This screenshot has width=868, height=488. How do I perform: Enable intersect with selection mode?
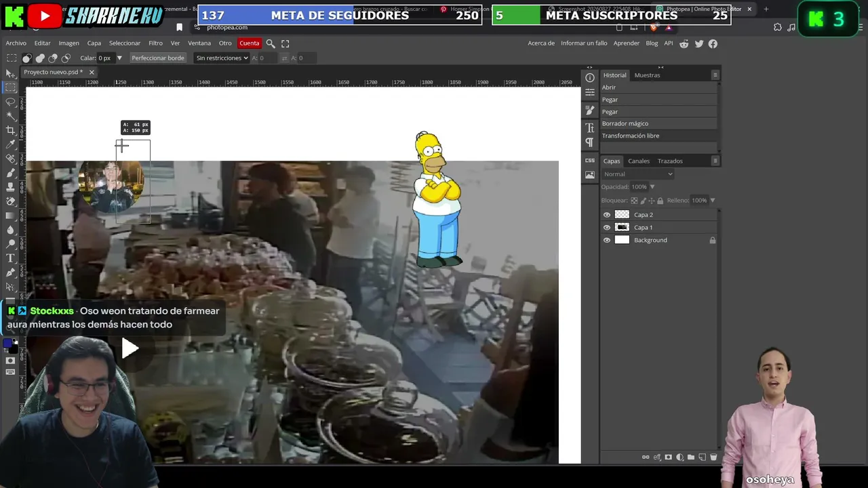pos(66,58)
